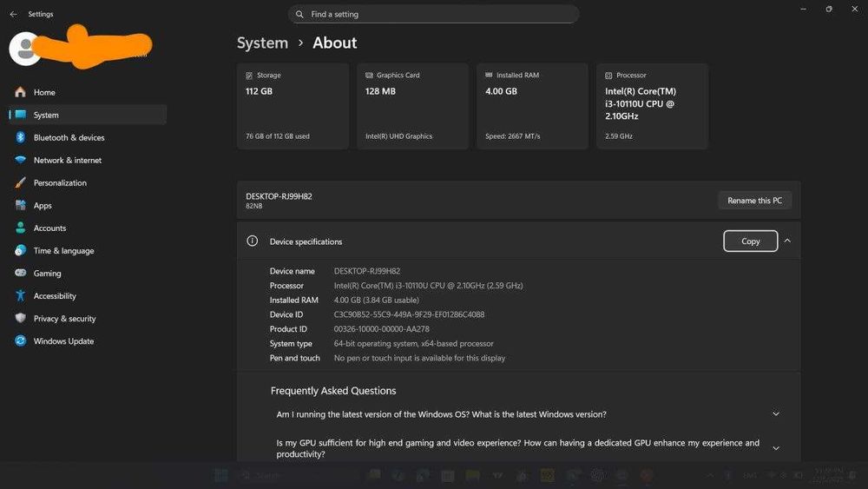Screen dimensions: 868x489
Task: Click the System breadcrumb link
Action: tap(262, 43)
